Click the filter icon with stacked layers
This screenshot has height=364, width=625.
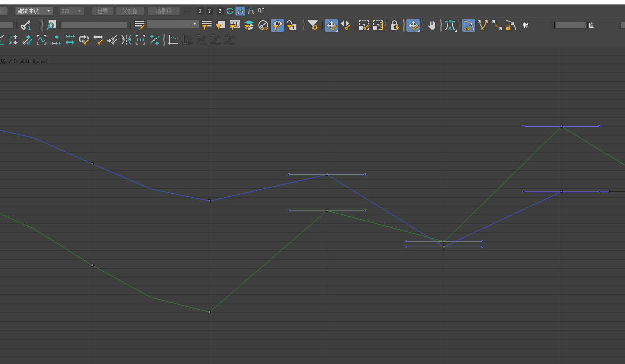pos(249,25)
